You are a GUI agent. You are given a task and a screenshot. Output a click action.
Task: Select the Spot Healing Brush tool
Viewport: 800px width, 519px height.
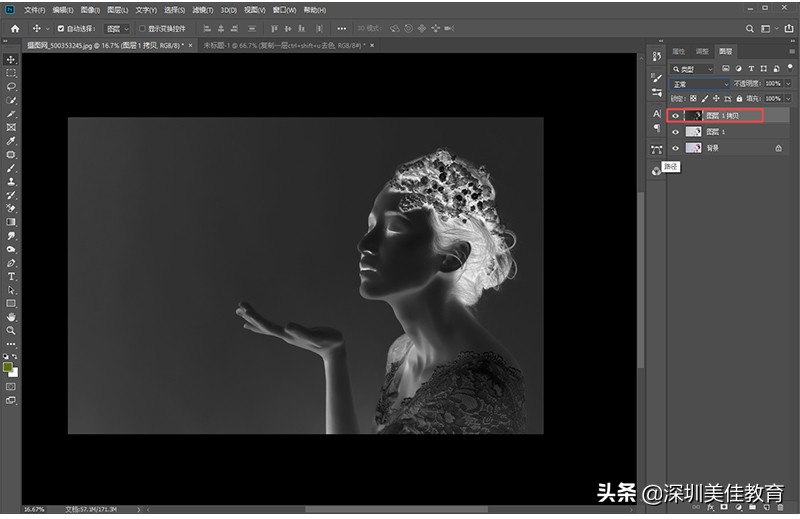(11, 155)
